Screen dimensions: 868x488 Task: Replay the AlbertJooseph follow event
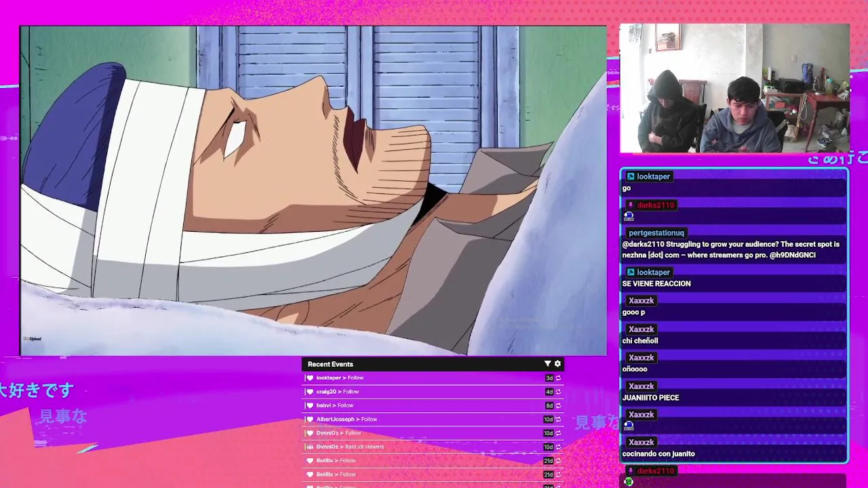[558, 420]
